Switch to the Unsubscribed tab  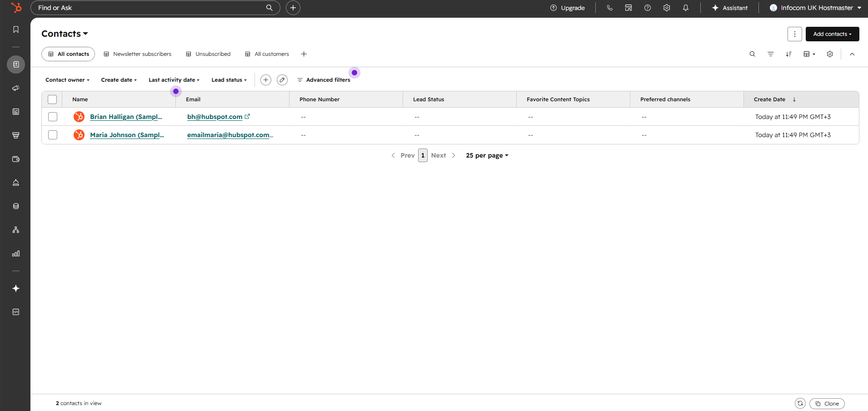pos(208,54)
